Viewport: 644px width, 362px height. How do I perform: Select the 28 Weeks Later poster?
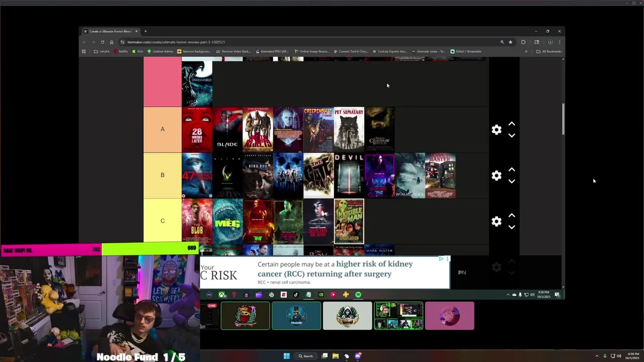(x=197, y=130)
